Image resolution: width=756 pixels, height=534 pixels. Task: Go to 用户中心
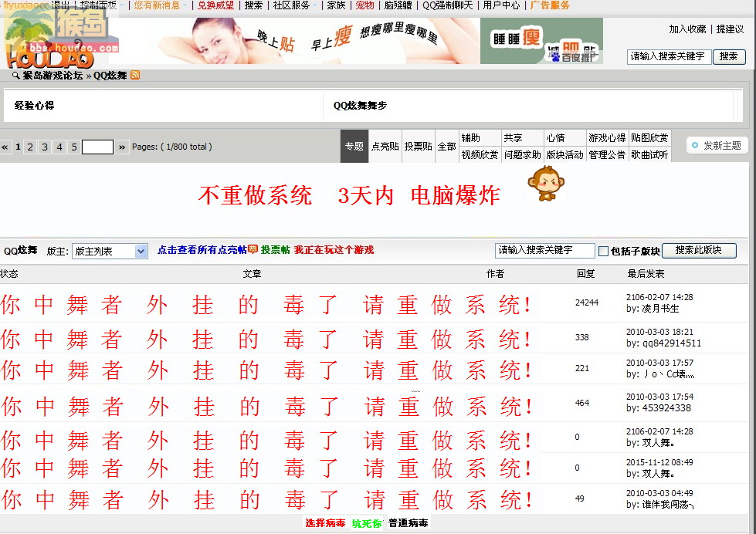[x=501, y=5]
